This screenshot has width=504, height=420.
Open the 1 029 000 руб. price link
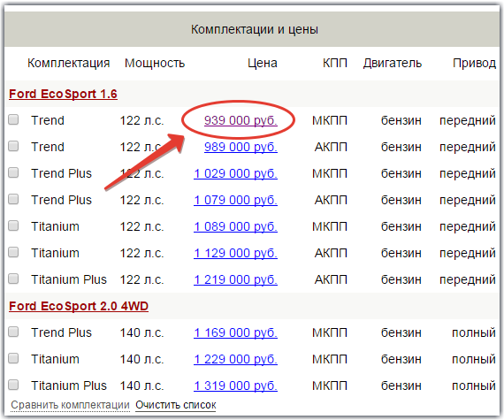[x=235, y=173]
